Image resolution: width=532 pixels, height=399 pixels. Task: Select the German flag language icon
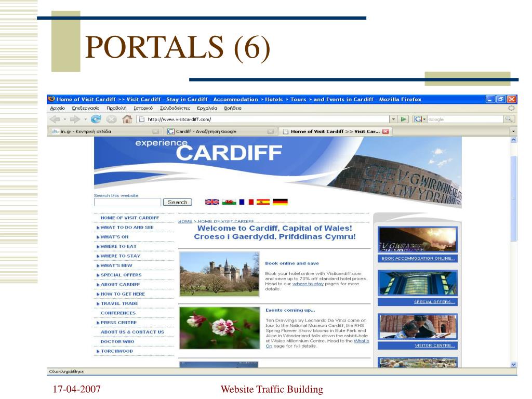pyautogui.click(x=280, y=202)
